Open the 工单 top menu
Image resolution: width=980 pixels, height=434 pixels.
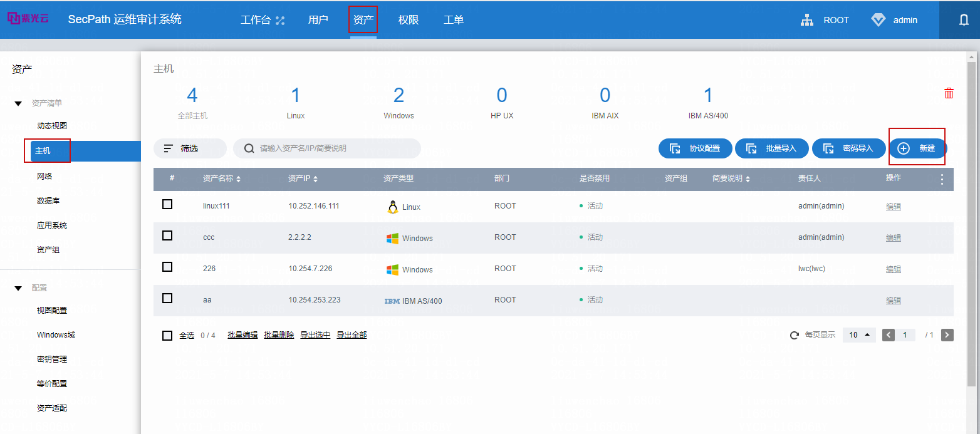[x=454, y=20]
